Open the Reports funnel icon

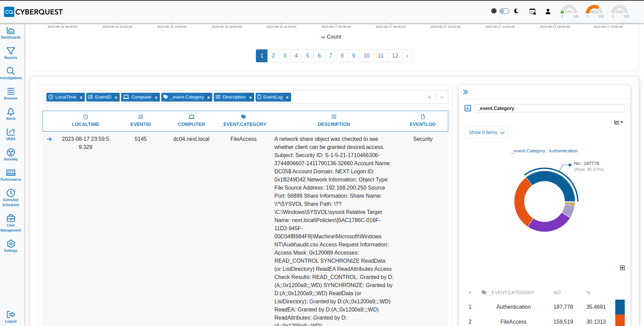11,51
